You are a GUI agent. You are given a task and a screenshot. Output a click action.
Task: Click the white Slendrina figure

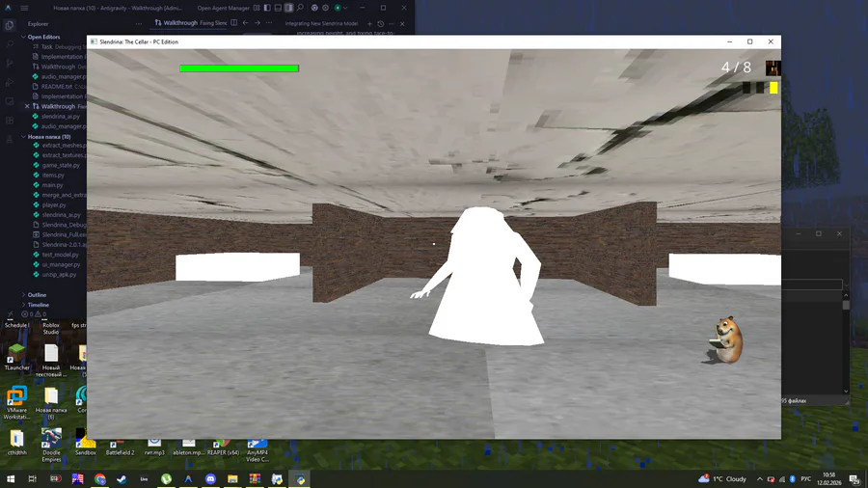[481, 277]
